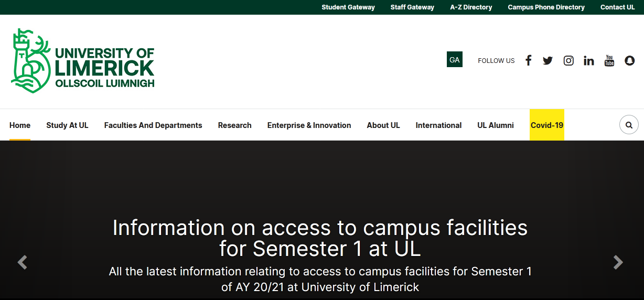Click the FOLLOW US label
Image resolution: width=644 pixels, height=300 pixels.
(496, 61)
